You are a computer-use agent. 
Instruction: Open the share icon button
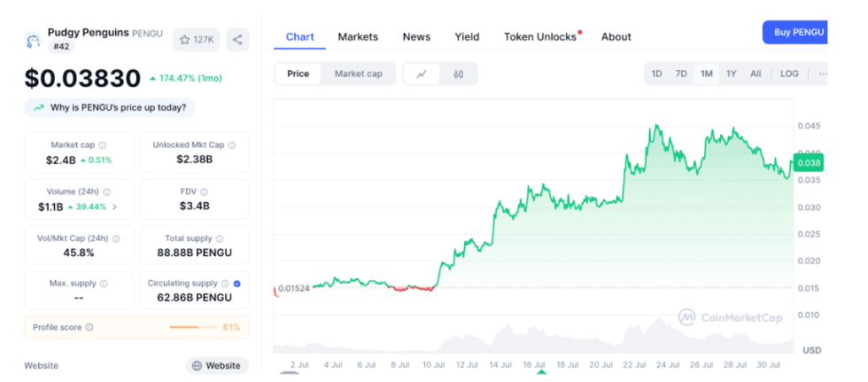point(237,40)
